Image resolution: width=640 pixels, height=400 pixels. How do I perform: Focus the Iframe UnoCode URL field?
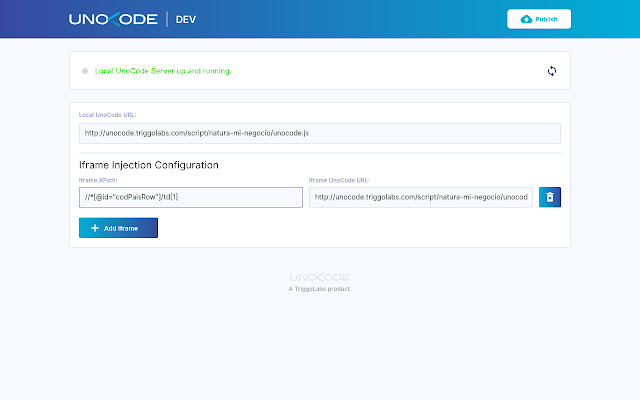tap(421, 197)
